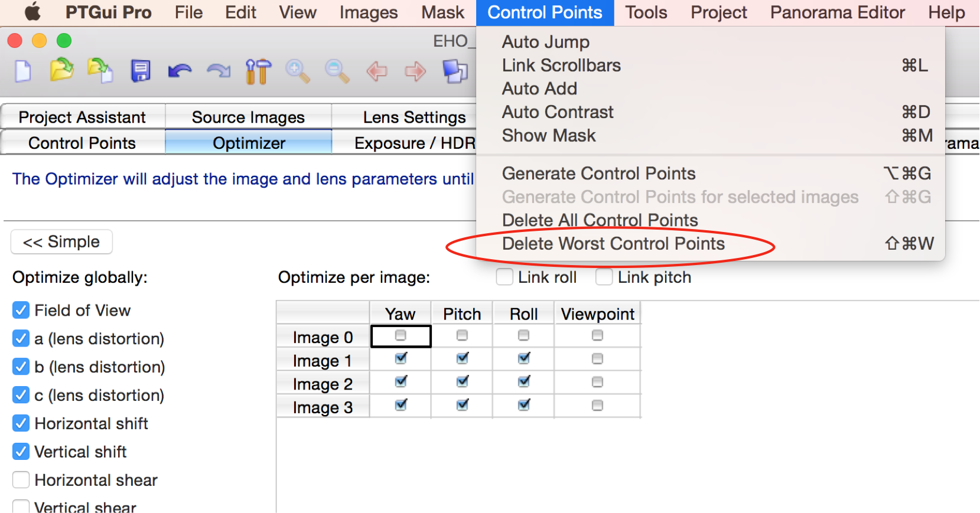
Task: Open the Panorama Editor menu
Action: (x=838, y=12)
